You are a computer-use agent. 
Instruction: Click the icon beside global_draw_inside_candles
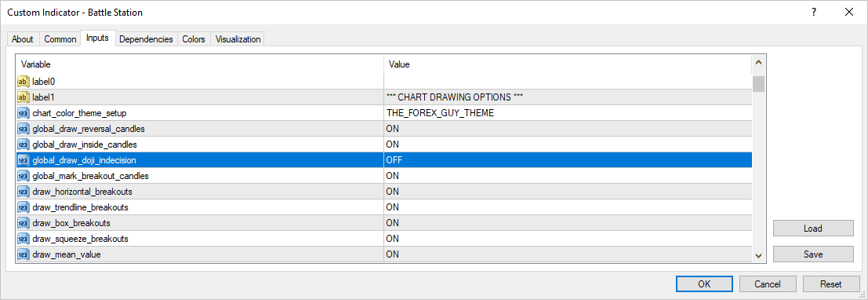[x=24, y=145]
